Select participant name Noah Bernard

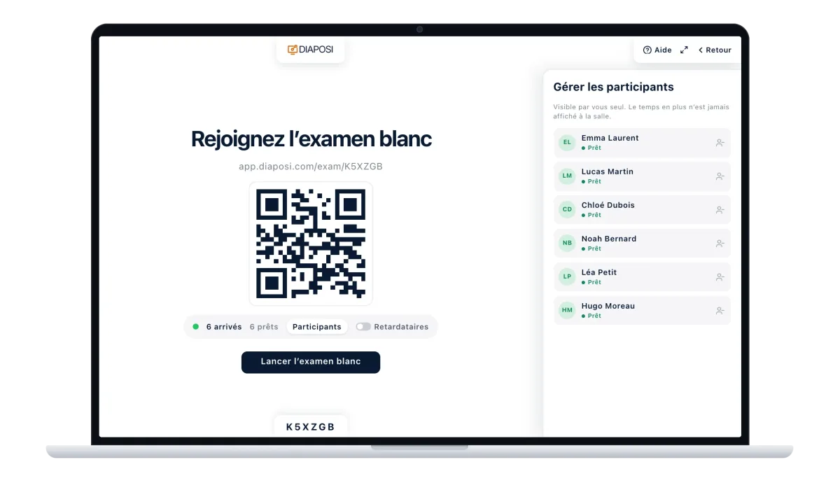coord(608,239)
